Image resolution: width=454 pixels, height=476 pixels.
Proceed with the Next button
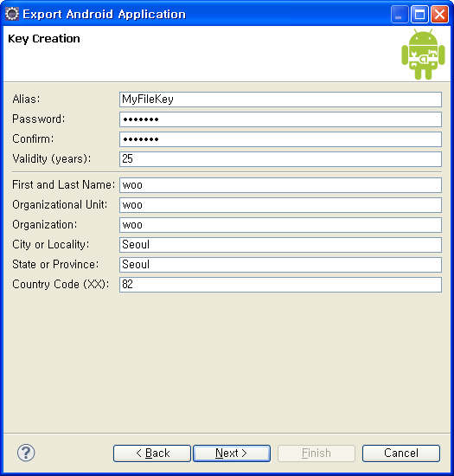point(232,453)
